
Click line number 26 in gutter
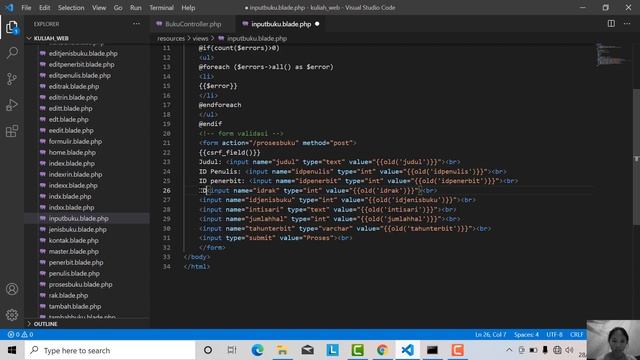coord(167,191)
